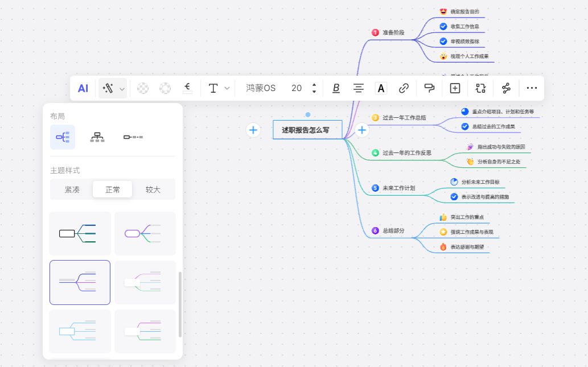The image size is (588, 367).
Task: Select the highlighted purple mindmap theme thumbnail
Action: tap(80, 282)
